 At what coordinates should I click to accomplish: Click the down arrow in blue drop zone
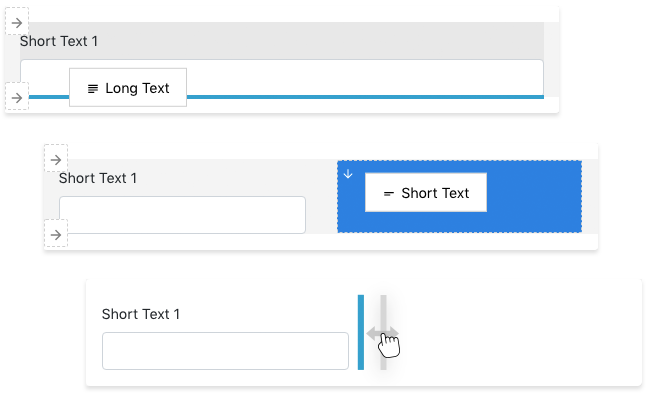348,174
